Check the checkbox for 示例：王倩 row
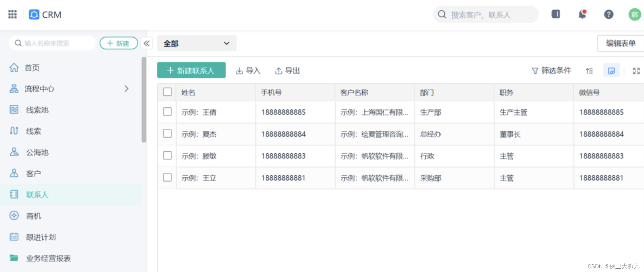Viewport: 644px width, 272px height. (167, 112)
